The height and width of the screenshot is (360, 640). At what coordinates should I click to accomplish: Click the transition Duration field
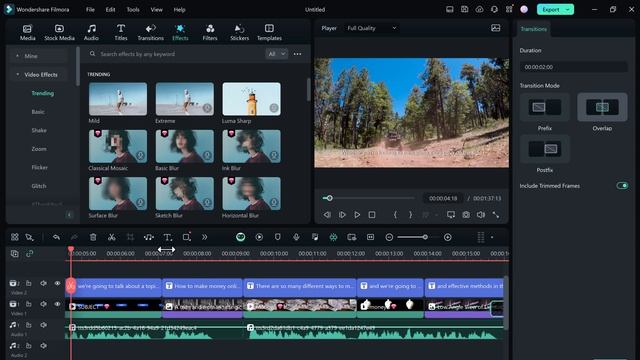(573, 67)
